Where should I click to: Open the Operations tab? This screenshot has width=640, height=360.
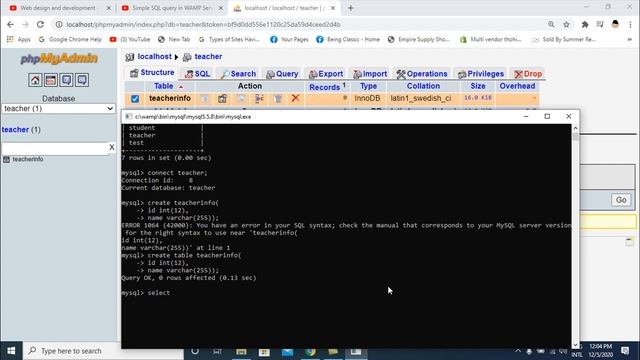pyautogui.click(x=422, y=74)
